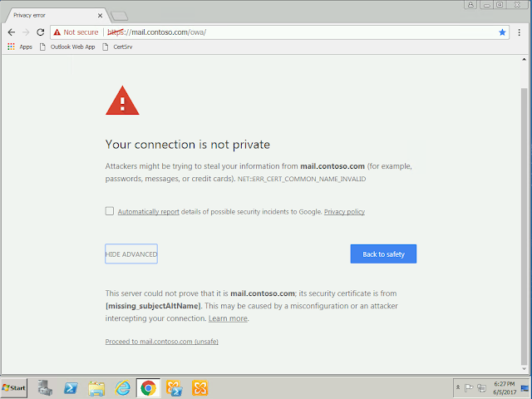Viewport: 532px width, 399px height.
Task: Open the Windows Start menu
Action: click(14, 388)
